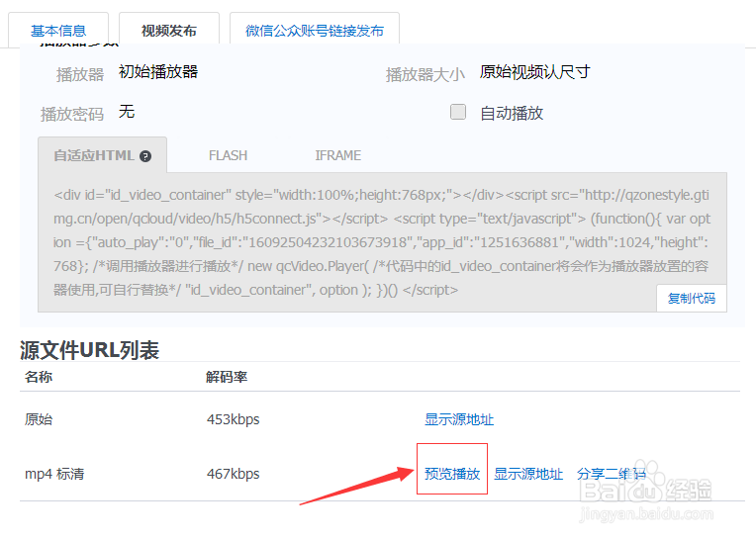Click the 播放密码 label
The width and height of the screenshot is (756, 540).
click(x=72, y=114)
